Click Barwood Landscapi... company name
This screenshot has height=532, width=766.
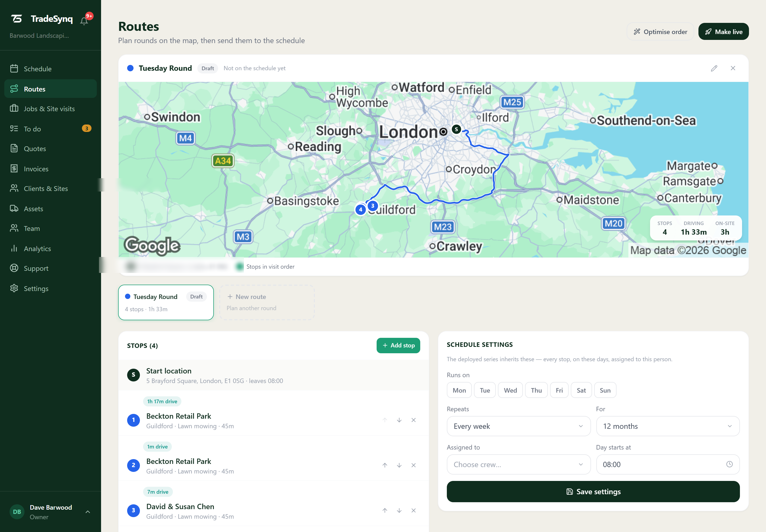point(39,36)
